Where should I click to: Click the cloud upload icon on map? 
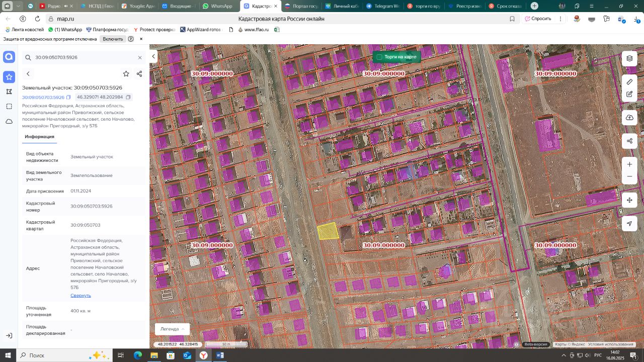click(x=629, y=118)
